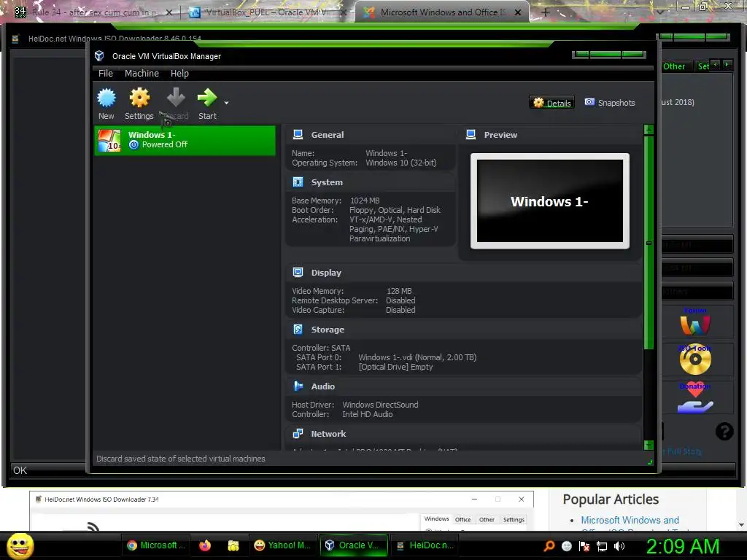Click the Preview section monitor icon
Screen dimensions: 747x560
pos(471,135)
